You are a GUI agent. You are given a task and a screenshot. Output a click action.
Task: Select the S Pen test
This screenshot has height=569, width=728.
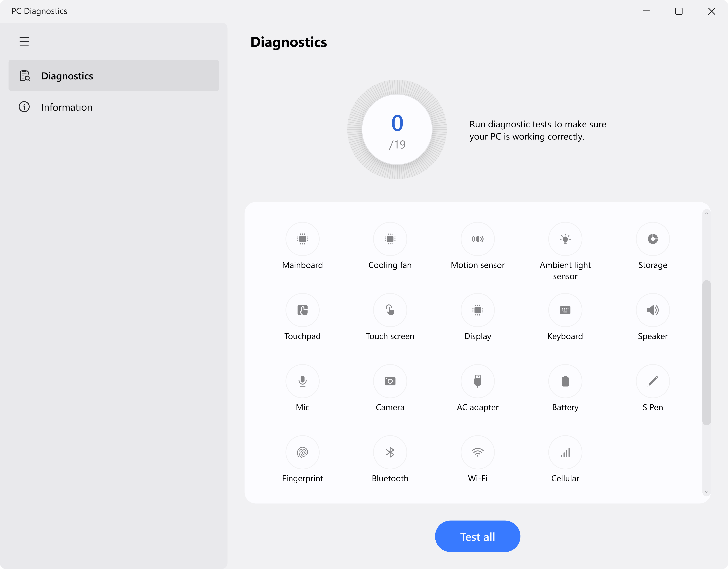click(652, 381)
